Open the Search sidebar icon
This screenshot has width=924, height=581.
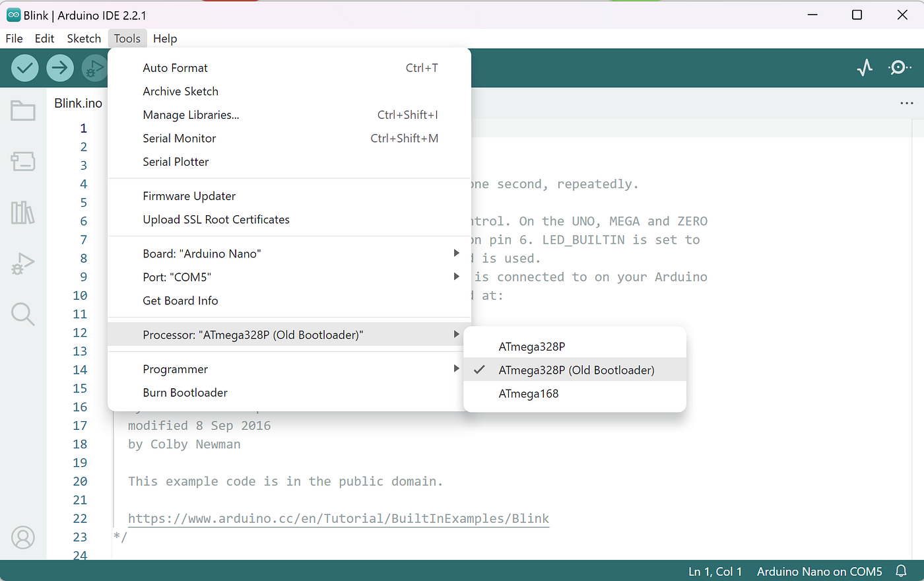[x=23, y=314]
